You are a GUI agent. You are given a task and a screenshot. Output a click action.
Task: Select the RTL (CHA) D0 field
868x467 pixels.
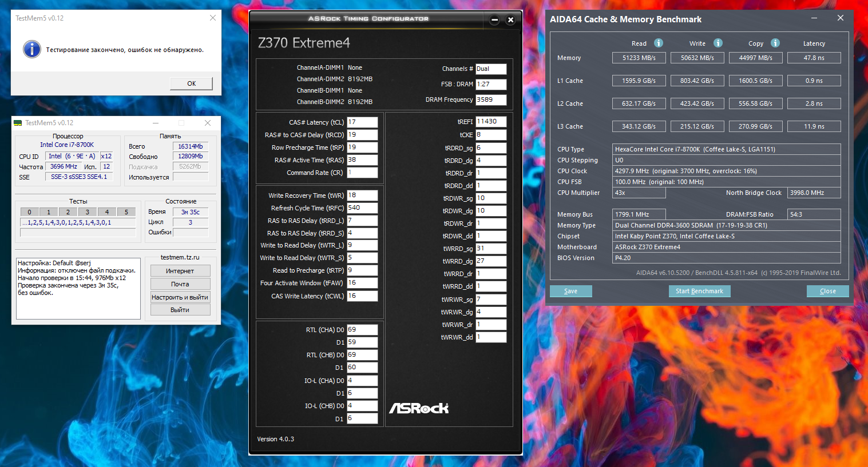[x=362, y=330]
